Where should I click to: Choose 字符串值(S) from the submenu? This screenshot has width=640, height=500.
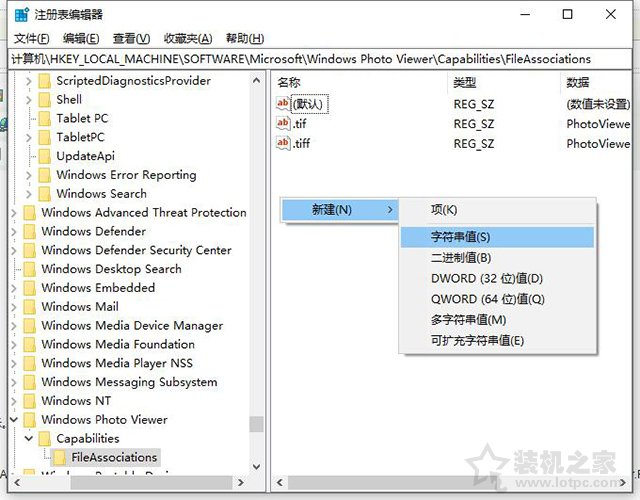pos(497,237)
